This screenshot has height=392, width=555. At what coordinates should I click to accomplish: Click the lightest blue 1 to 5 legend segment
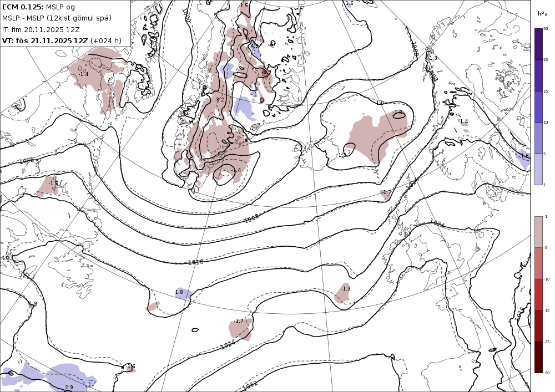pyautogui.click(x=538, y=169)
